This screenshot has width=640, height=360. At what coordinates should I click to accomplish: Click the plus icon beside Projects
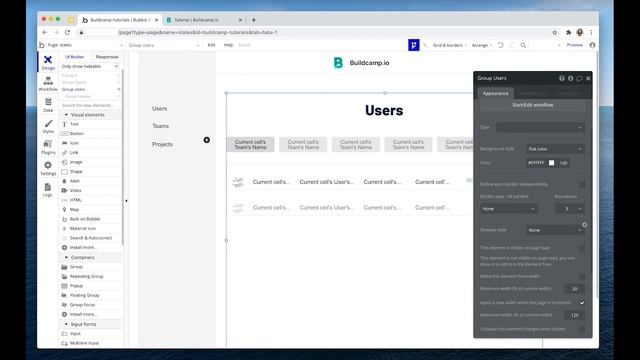(207, 140)
